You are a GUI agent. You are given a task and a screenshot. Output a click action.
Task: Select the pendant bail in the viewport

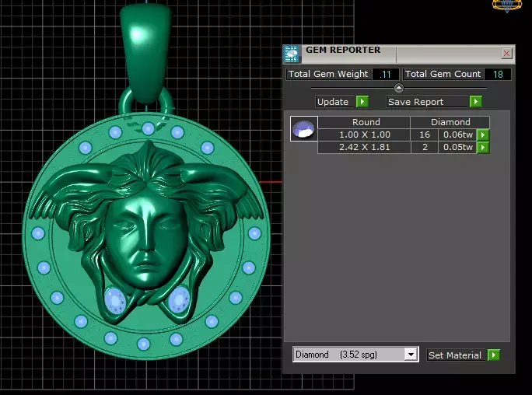[146, 53]
